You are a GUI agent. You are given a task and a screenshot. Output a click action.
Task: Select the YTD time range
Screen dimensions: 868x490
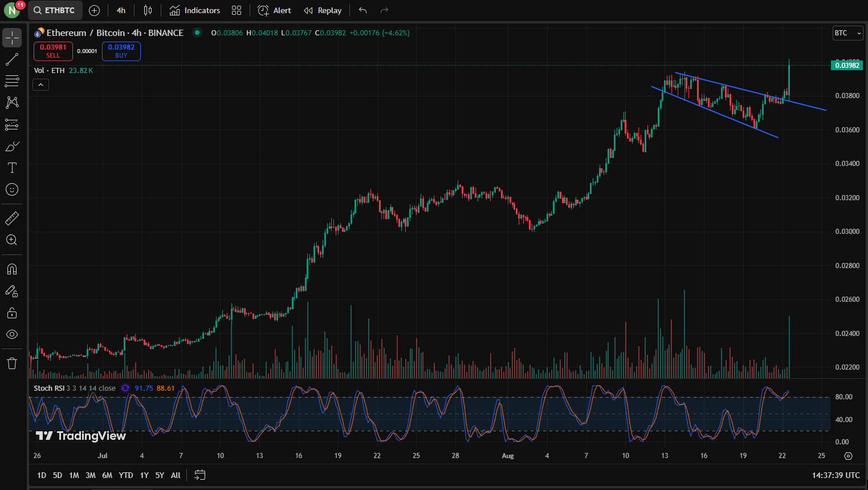tap(125, 475)
